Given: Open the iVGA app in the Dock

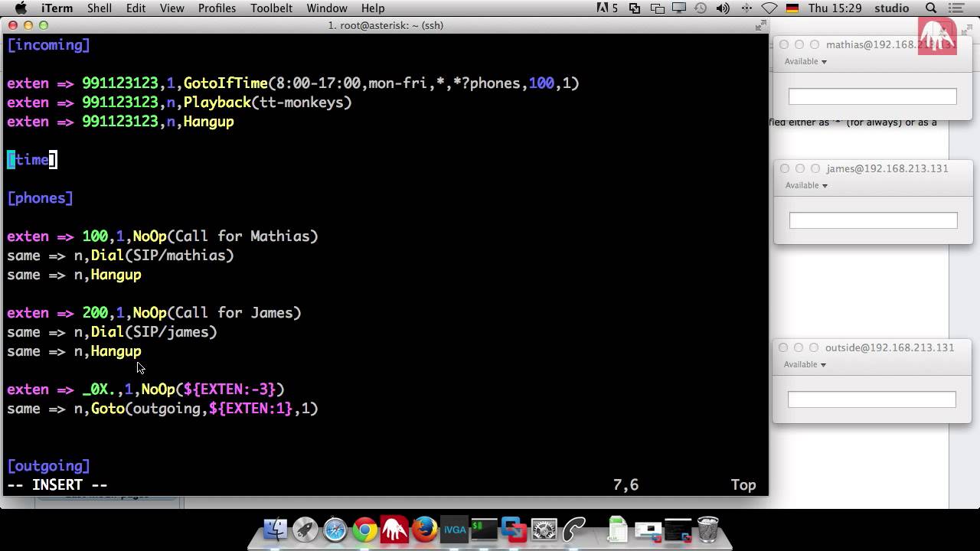Looking at the screenshot, I should 455,530.
